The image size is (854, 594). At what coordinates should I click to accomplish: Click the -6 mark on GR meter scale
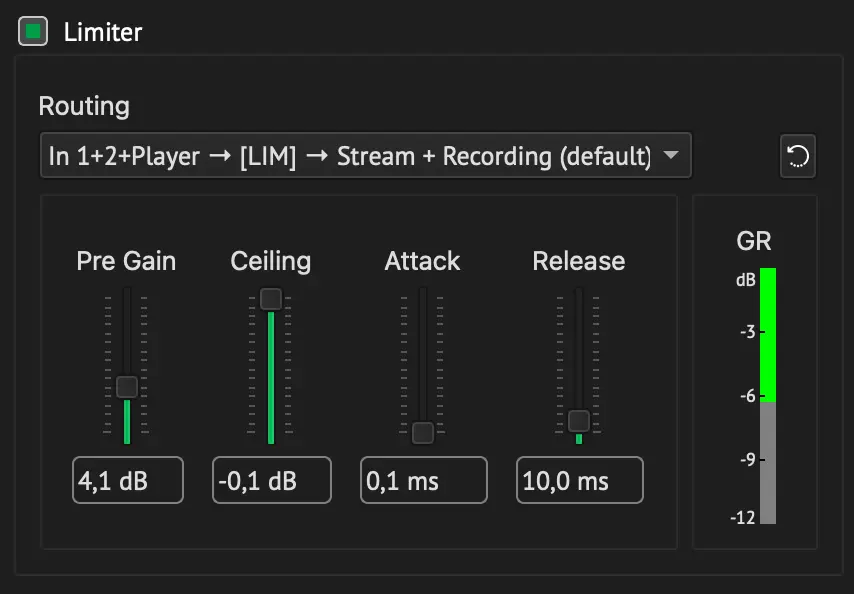(x=748, y=396)
